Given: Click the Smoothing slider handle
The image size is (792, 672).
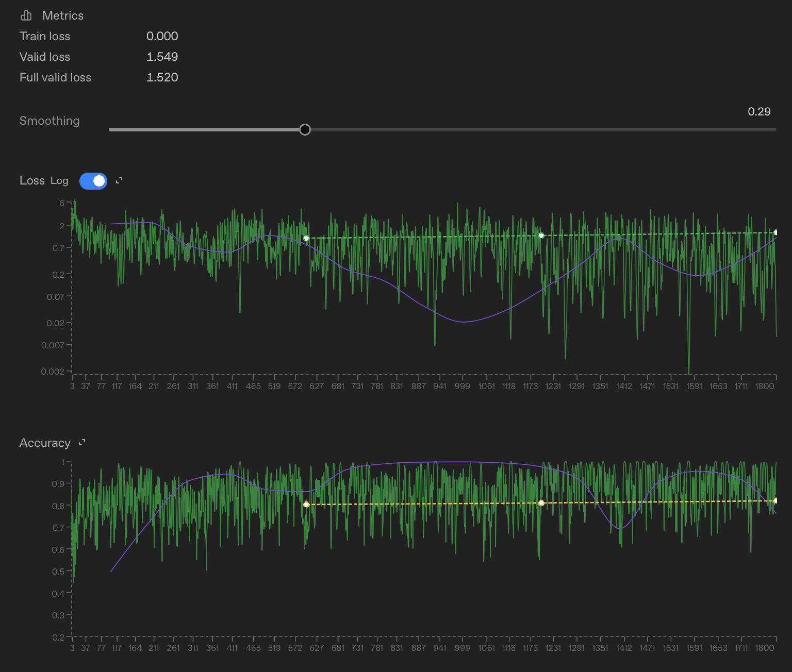Looking at the screenshot, I should [305, 129].
